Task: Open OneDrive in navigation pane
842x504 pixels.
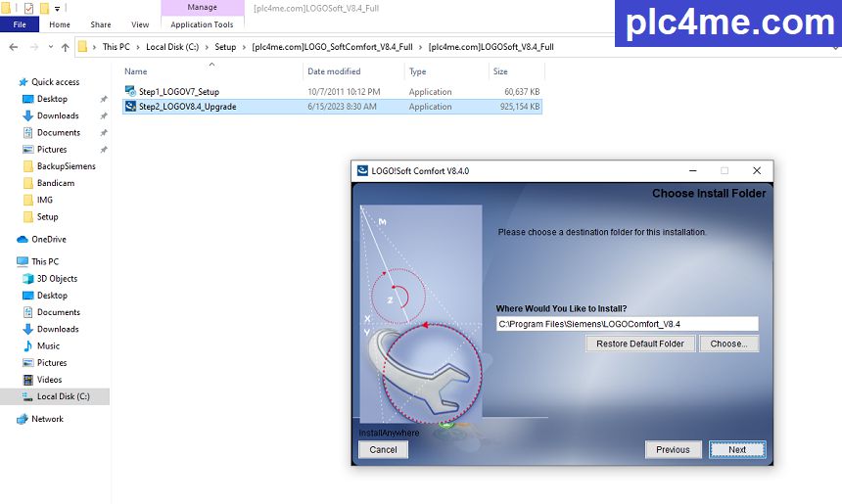Action: [x=49, y=239]
